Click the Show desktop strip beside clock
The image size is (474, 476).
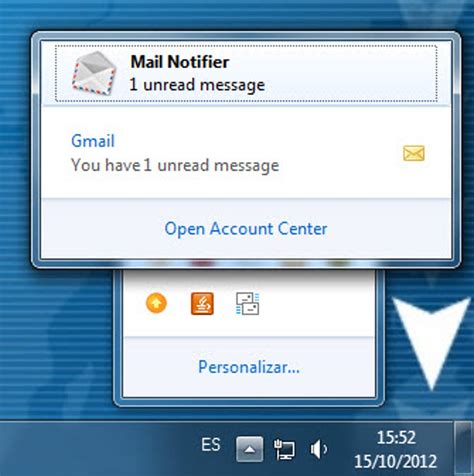pos(464,449)
